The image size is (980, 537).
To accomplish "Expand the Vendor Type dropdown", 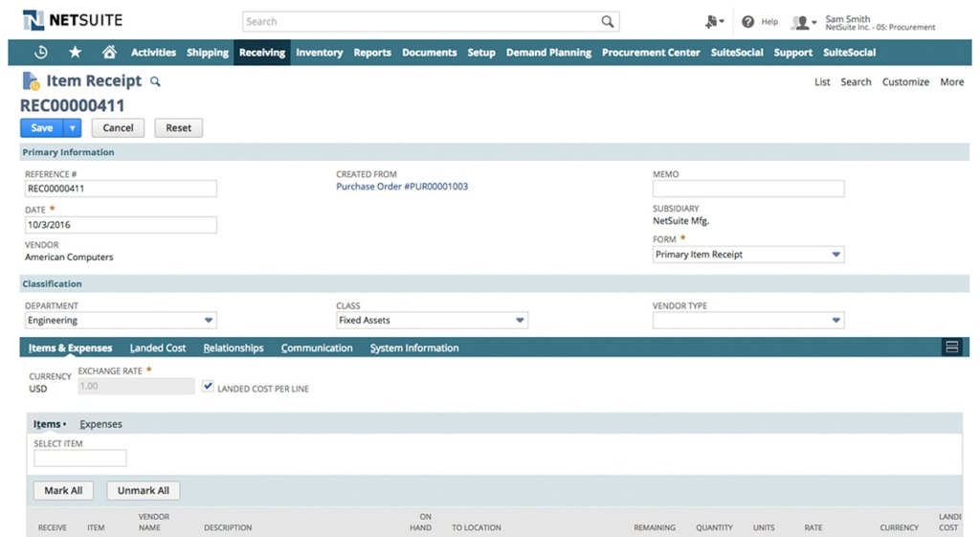I will [x=835, y=320].
